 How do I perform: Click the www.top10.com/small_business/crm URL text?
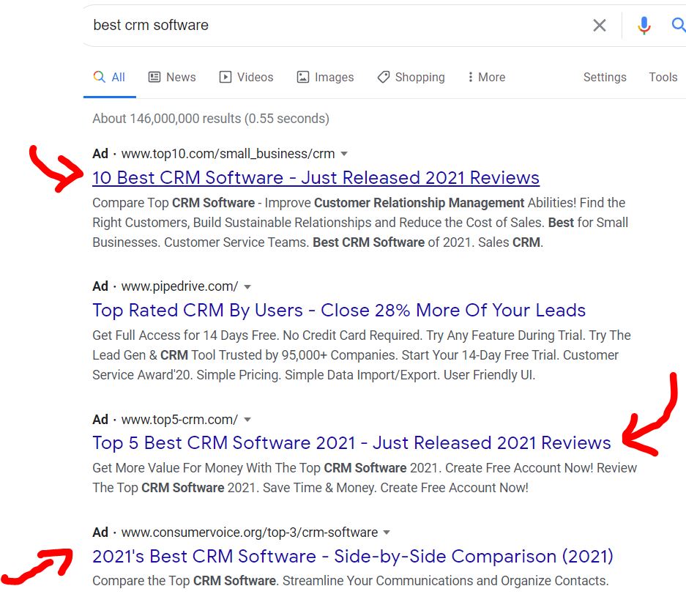(x=228, y=154)
